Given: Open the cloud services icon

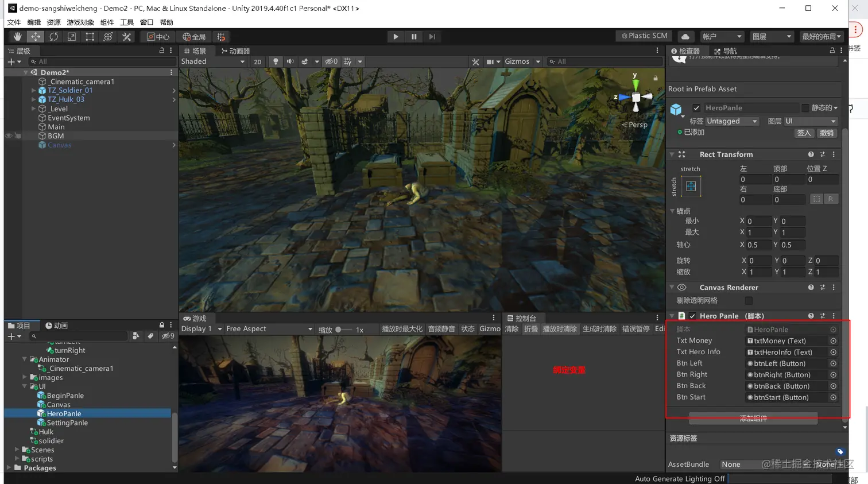Looking at the screenshot, I should tap(685, 36).
